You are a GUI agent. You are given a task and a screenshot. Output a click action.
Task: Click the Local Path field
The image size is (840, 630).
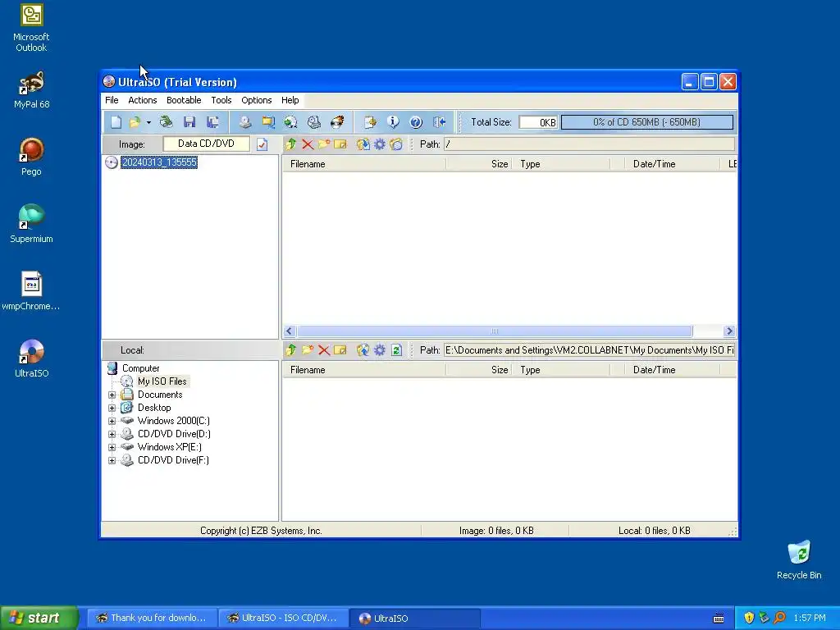click(x=589, y=349)
